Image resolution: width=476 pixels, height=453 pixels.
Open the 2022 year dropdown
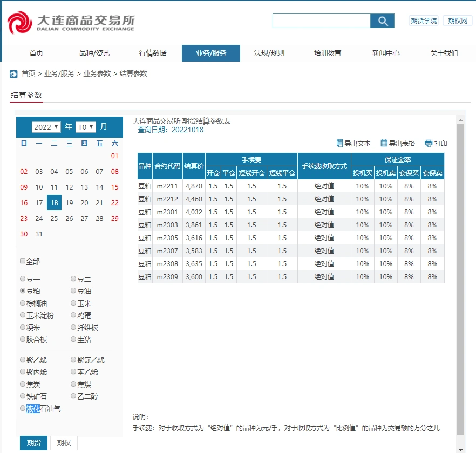tap(45, 126)
